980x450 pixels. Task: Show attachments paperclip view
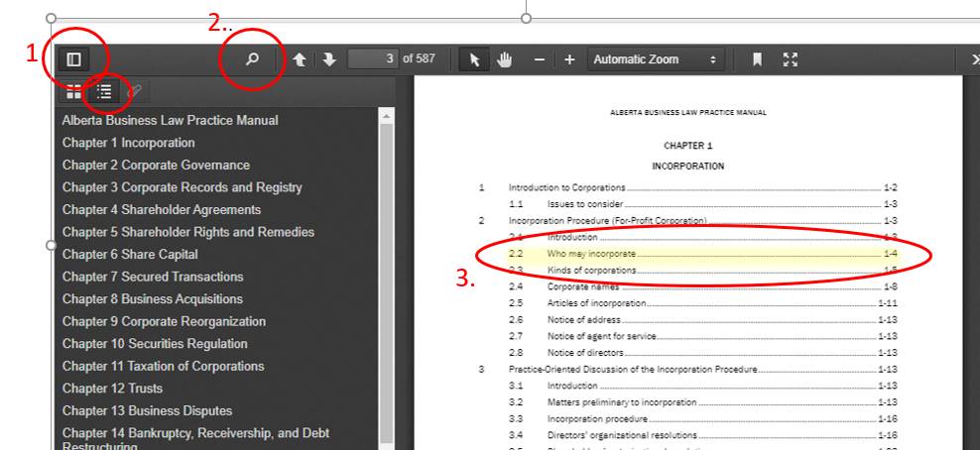tap(134, 92)
